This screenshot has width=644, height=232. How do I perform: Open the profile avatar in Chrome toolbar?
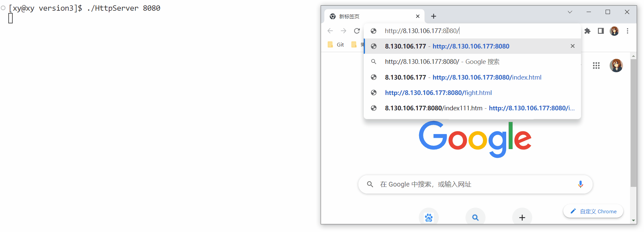pos(614,31)
